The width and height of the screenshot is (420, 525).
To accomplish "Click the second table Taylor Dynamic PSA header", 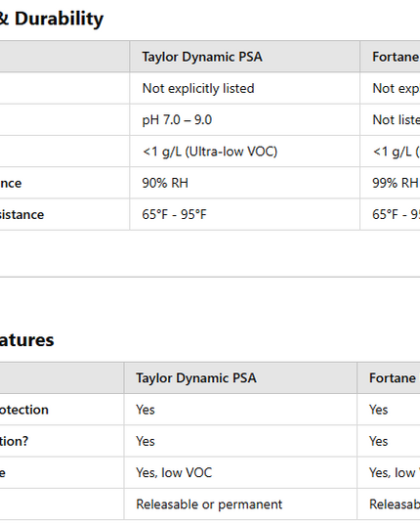I will tap(196, 378).
